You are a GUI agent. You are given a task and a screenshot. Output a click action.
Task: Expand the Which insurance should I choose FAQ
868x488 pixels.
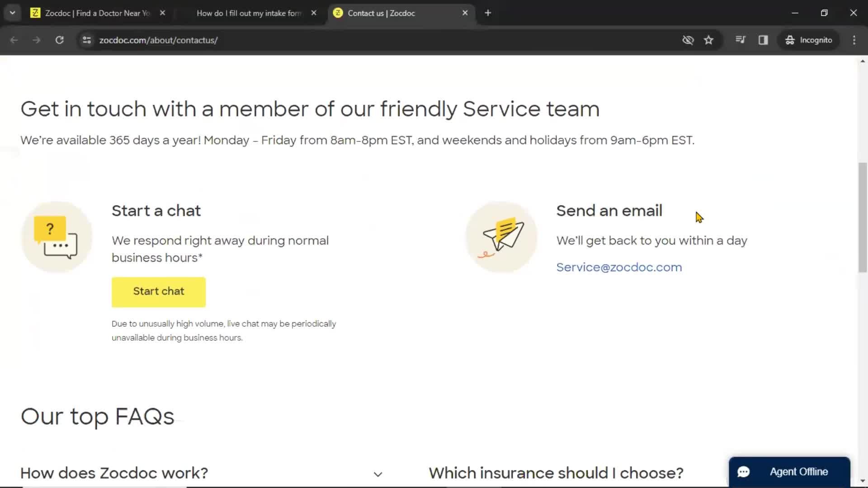(556, 473)
